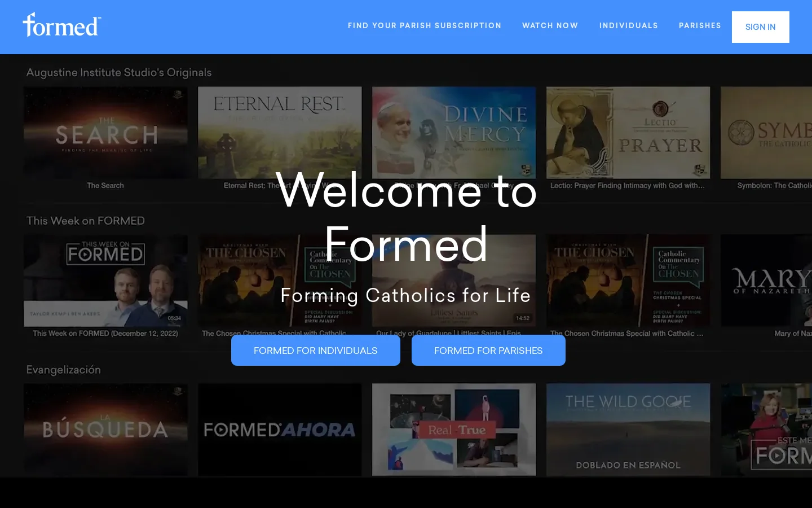
Task: Click the 'This Week on FORMED' section heading
Action: point(86,221)
